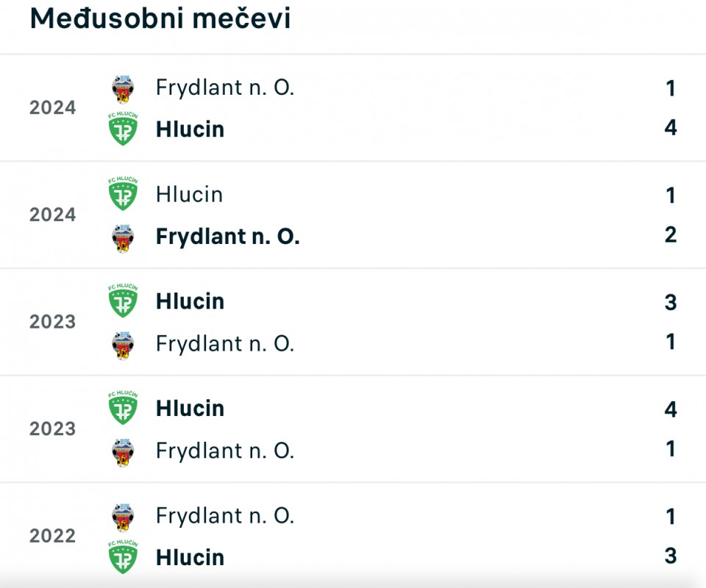Click Hlucin logo in the 1-4 match
Viewport: 706px width, 588px height.
(123, 129)
